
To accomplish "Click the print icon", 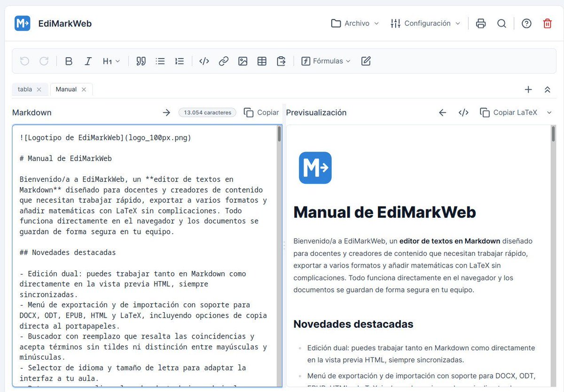I will pyautogui.click(x=481, y=23).
